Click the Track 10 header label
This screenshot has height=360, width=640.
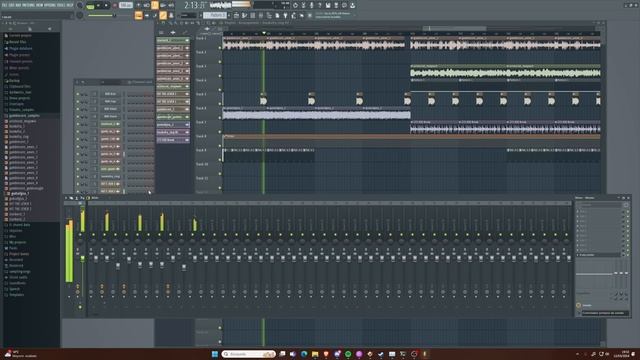pyautogui.click(x=202, y=164)
